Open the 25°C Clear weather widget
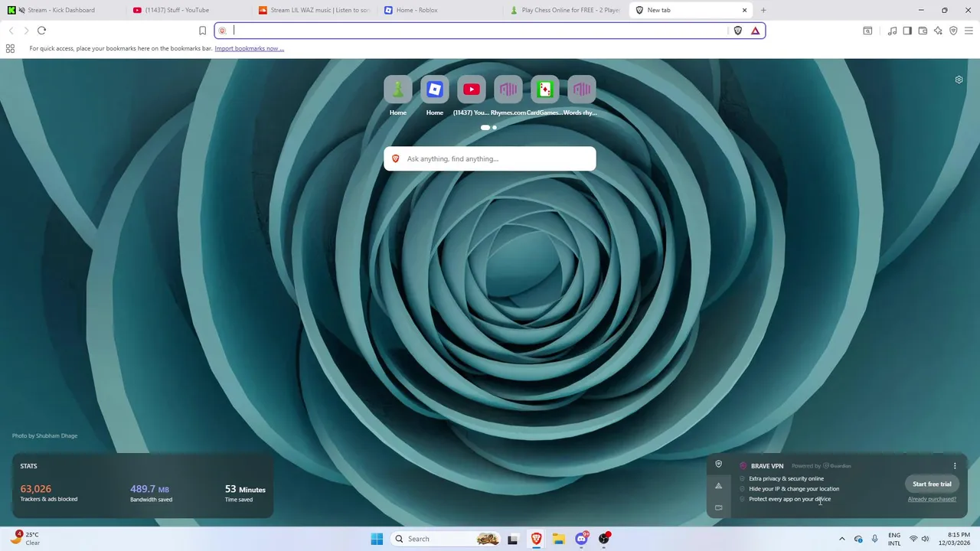980x551 pixels. (24, 539)
